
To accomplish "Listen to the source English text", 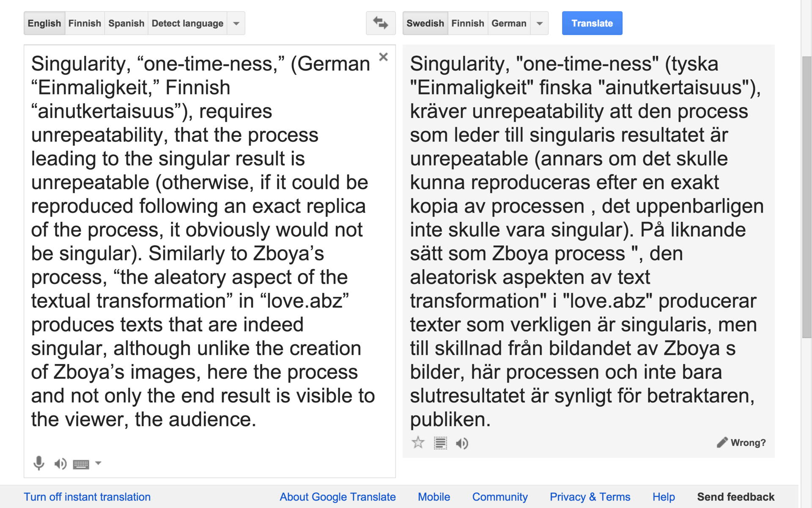I will pyautogui.click(x=60, y=464).
